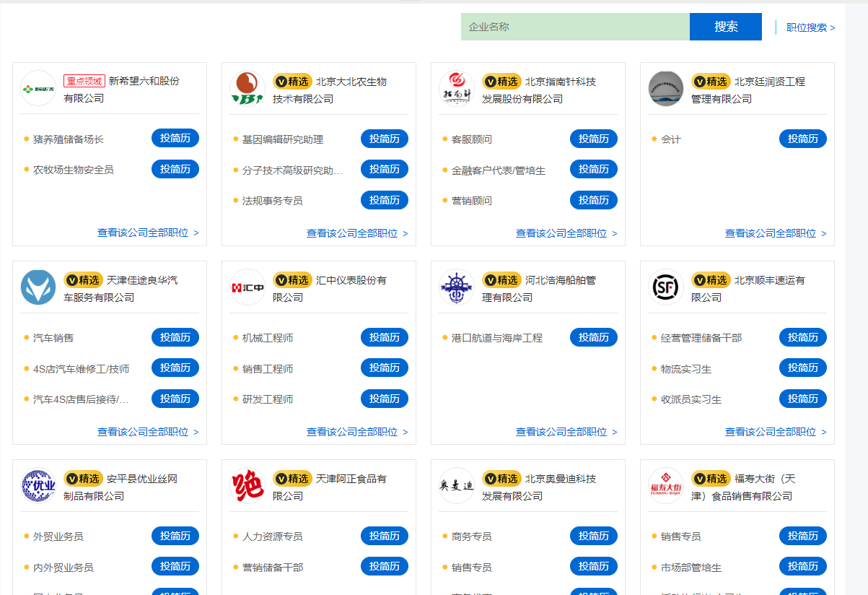The height and width of the screenshot is (595, 868).
Task: Submit resume for 基因编辑研究助理
Action: [384, 139]
